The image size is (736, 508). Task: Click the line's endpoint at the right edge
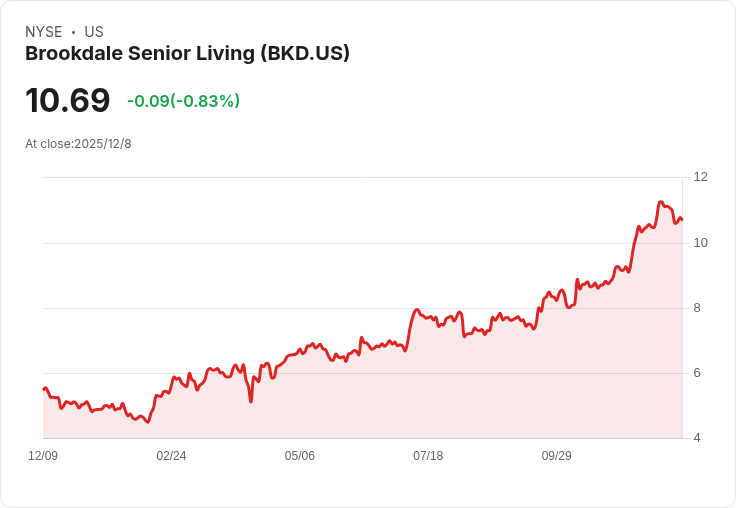tap(682, 219)
